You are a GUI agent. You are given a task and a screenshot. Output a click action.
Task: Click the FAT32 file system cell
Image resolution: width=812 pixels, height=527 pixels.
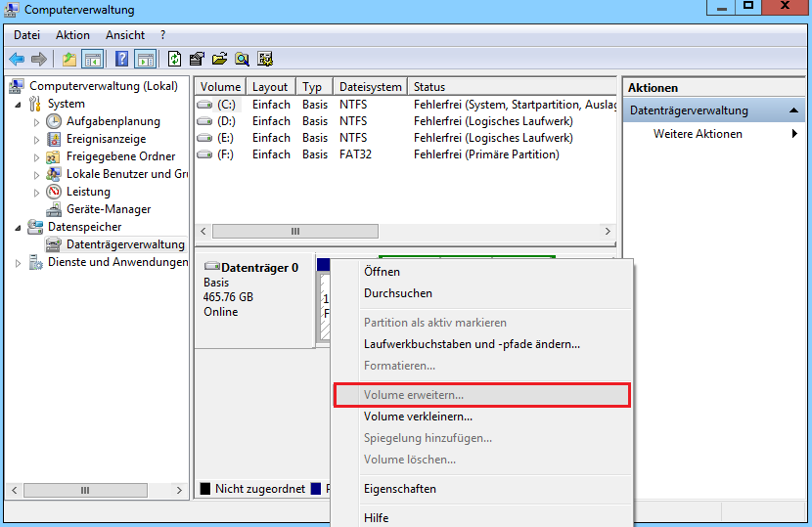pyautogui.click(x=355, y=154)
